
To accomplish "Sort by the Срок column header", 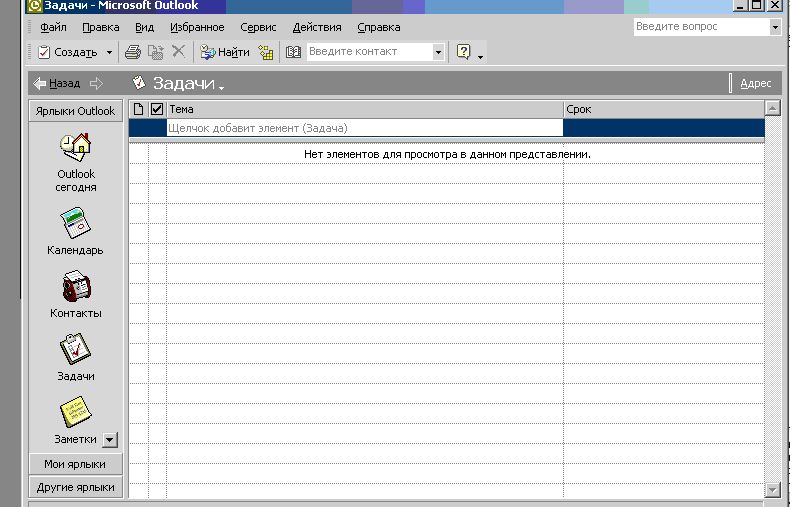I will click(664, 109).
